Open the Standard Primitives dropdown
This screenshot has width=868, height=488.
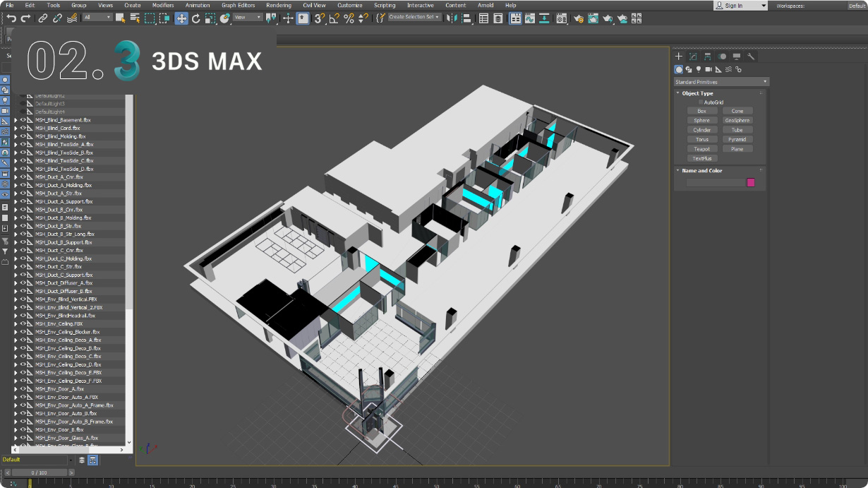pos(721,82)
